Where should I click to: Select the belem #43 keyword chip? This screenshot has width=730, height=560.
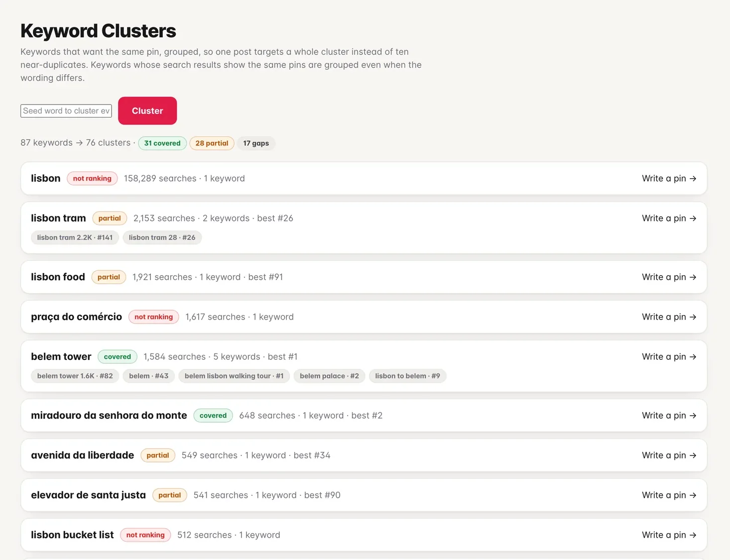(148, 376)
